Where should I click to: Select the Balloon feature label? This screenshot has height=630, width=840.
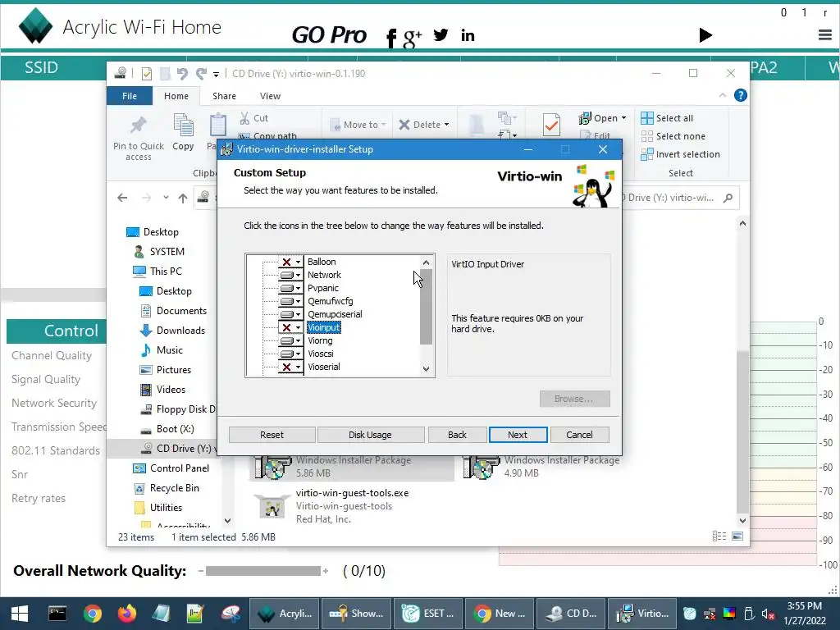tap(322, 262)
